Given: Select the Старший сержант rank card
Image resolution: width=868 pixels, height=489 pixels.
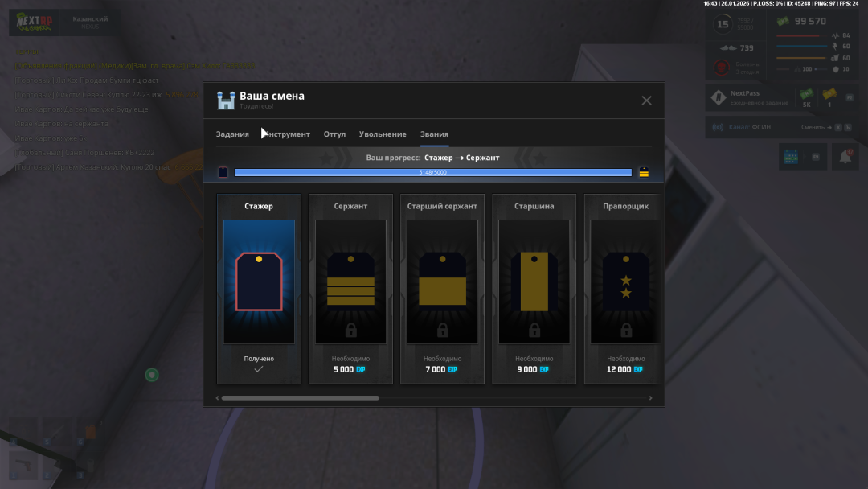Looking at the screenshot, I should [442, 289].
